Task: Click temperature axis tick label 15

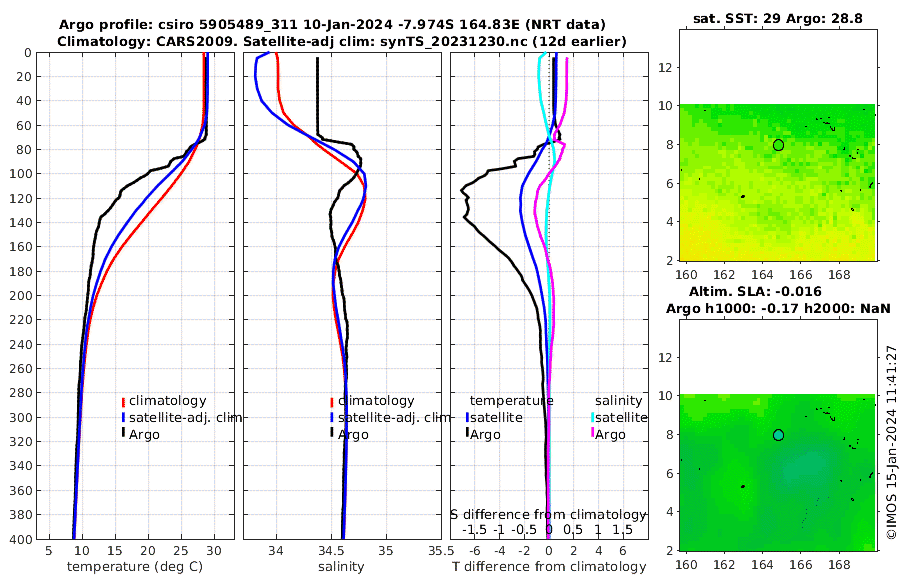Action: (115, 551)
